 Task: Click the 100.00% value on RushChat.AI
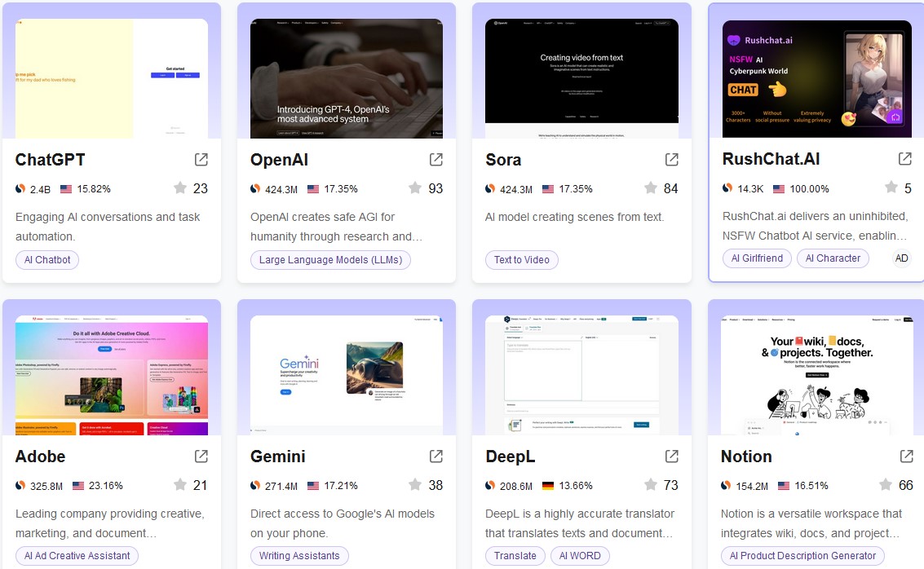809,189
